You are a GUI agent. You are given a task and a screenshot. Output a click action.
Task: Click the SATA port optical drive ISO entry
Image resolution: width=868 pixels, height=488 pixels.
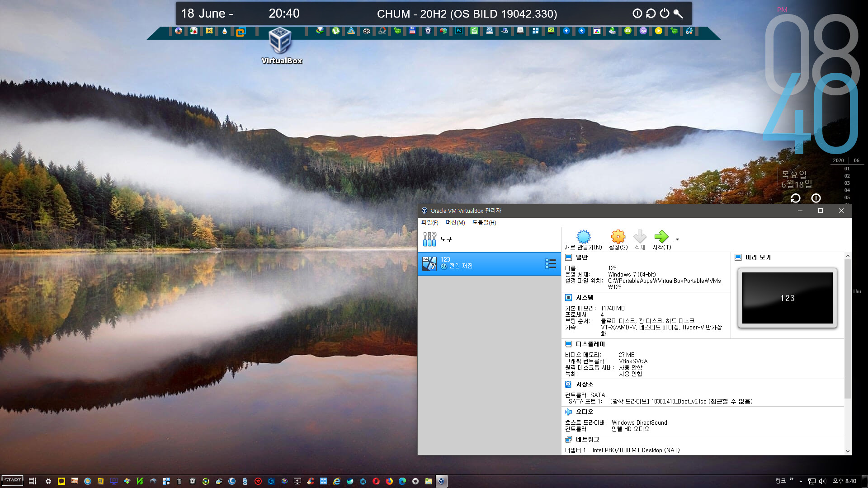[681, 402]
